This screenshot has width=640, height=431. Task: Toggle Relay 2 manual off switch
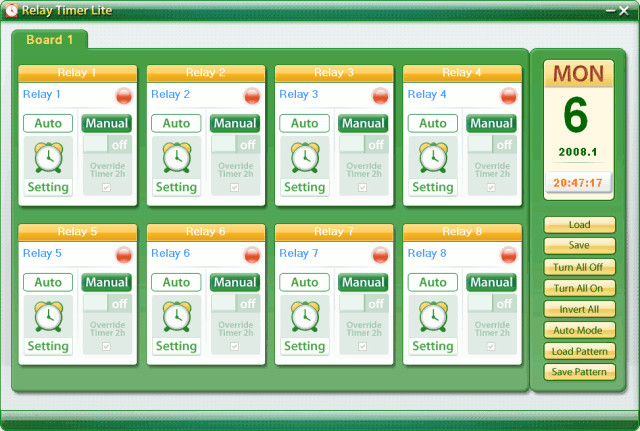tap(236, 144)
